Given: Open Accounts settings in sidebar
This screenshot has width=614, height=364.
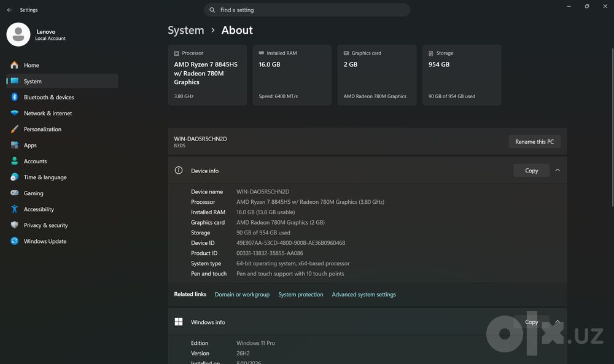Looking at the screenshot, I should pos(62,161).
